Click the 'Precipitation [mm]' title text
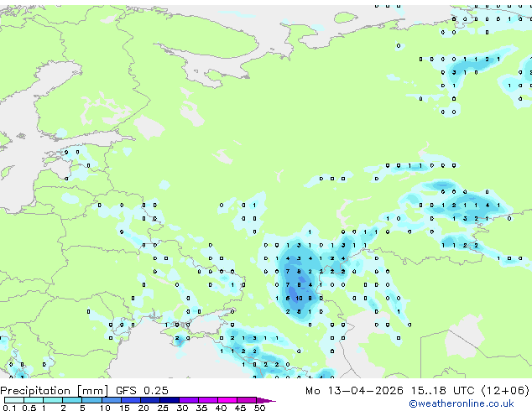 pos(55,391)
